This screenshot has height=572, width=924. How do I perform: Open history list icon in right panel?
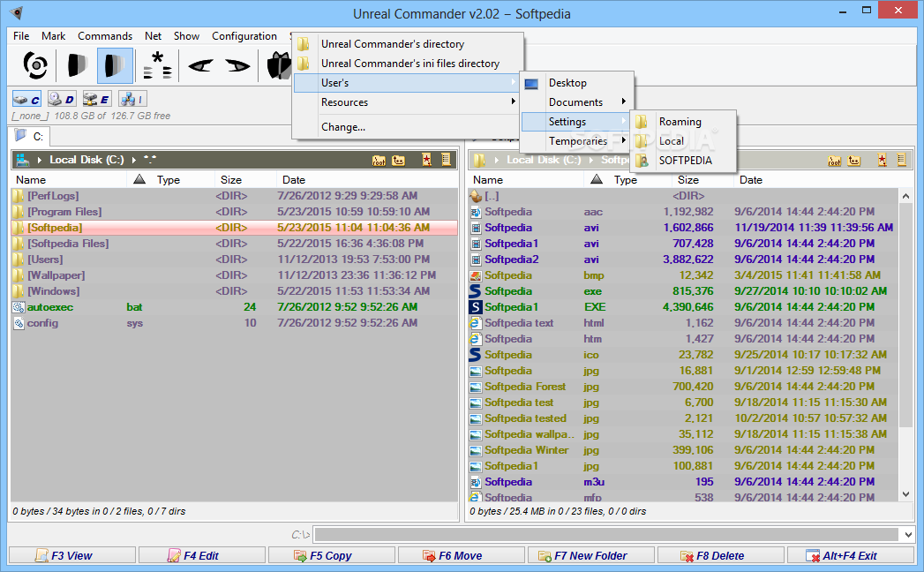(901, 160)
